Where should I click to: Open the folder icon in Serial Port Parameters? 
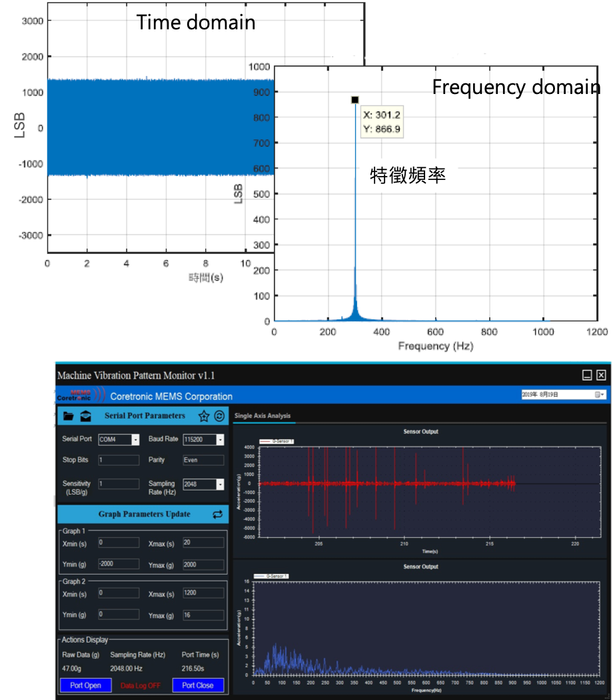(68, 416)
